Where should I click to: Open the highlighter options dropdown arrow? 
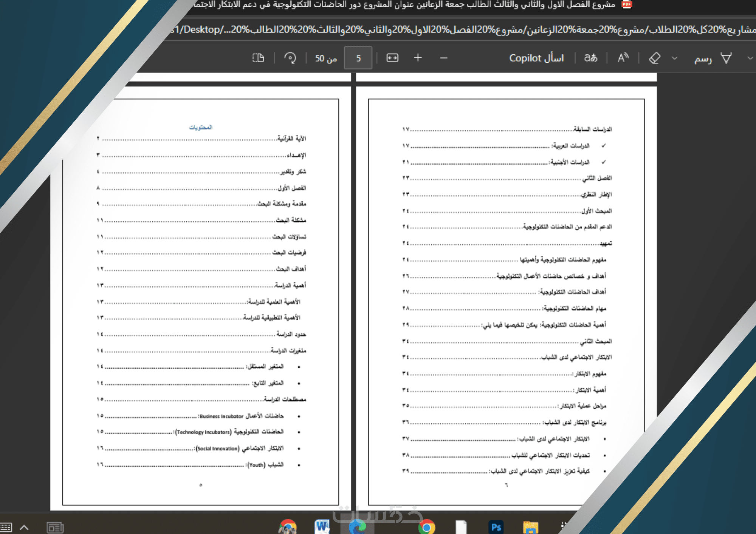coord(750,58)
